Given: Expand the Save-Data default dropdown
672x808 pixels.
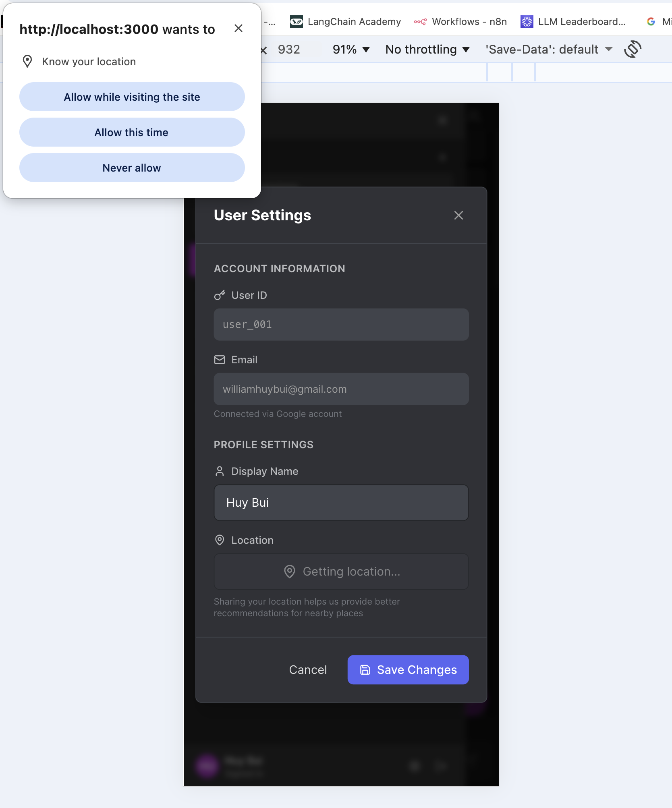Looking at the screenshot, I should pyautogui.click(x=549, y=50).
